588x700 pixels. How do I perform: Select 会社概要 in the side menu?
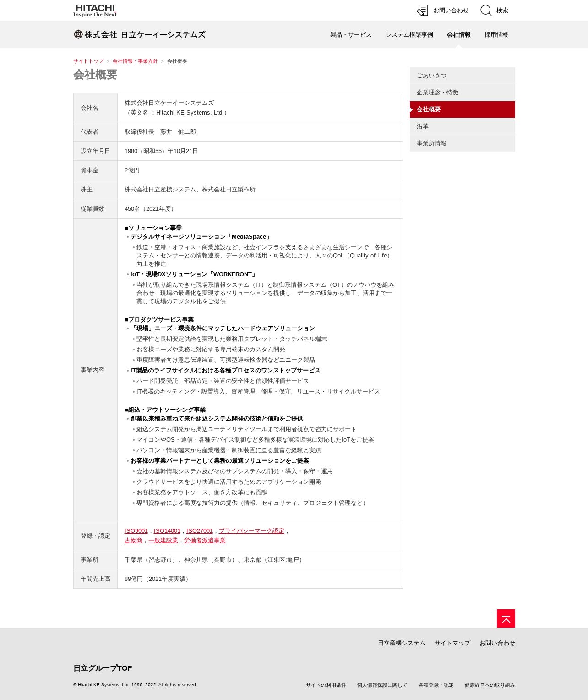(463, 109)
